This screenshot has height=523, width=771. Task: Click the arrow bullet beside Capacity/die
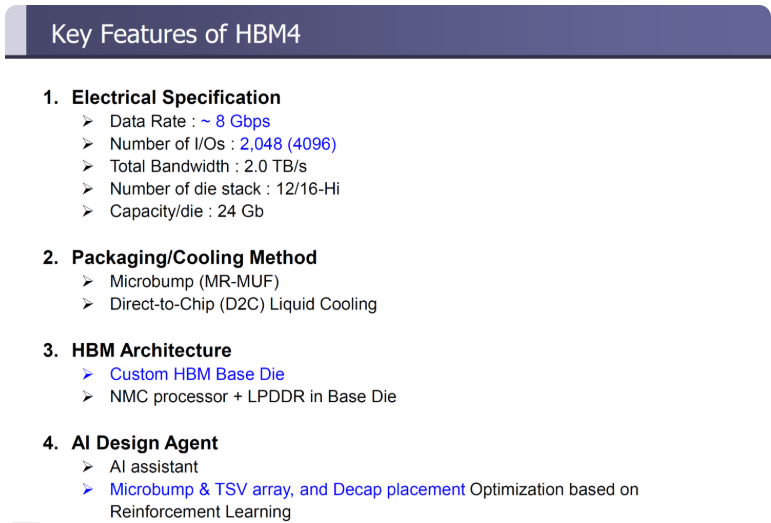pyautogui.click(x=88, y=211)
